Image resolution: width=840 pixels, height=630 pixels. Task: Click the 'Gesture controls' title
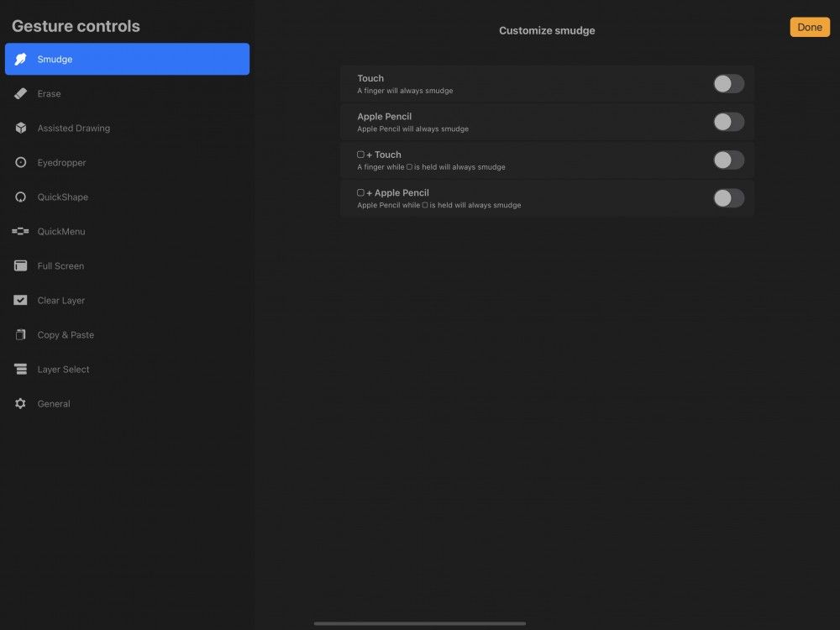pos(76,26)
